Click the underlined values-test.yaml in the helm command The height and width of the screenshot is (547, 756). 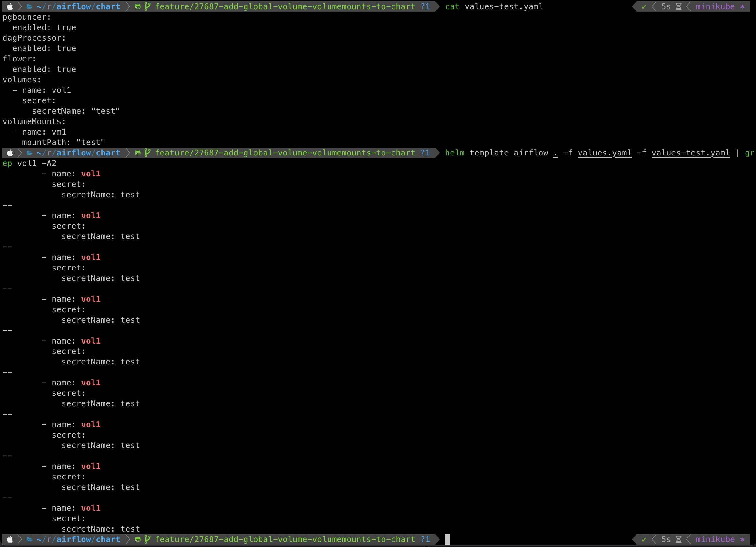[x=690, y=153]
